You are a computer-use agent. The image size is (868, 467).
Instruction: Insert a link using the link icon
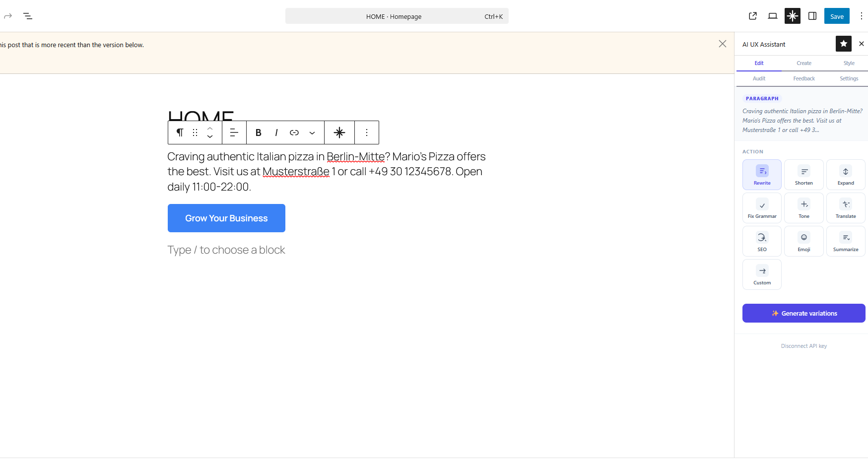[294, 133]
